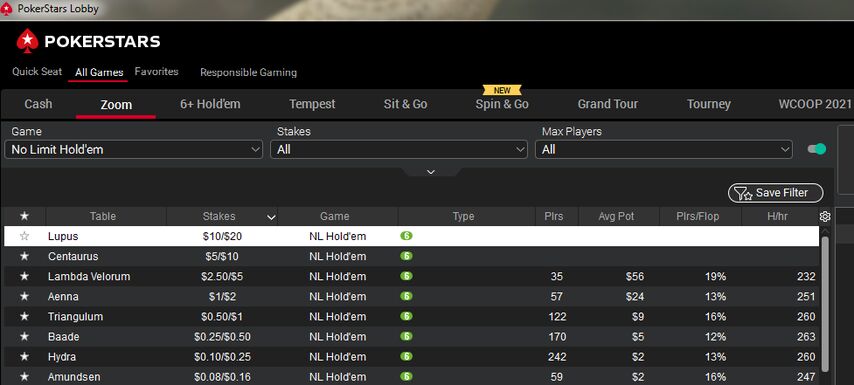Click the Save Filter button

[x=776, y=193]
